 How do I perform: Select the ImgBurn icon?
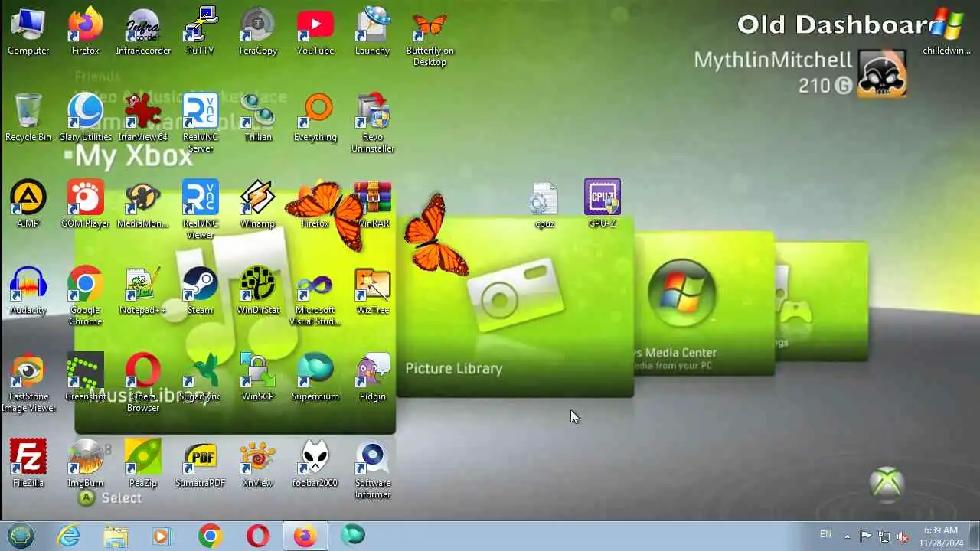86,464
